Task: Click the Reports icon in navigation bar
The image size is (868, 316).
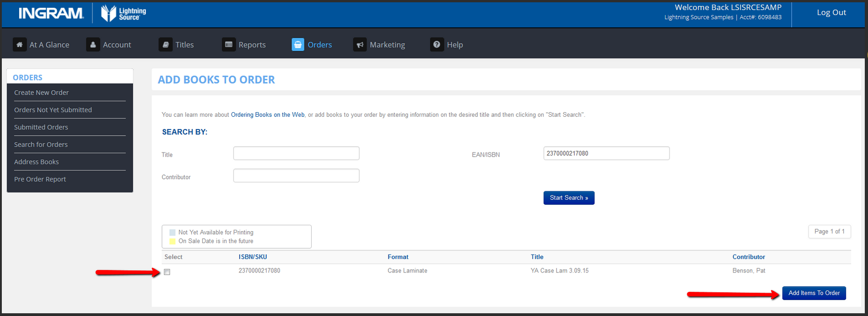Action: pyautogui.click(x=229, y=44)
